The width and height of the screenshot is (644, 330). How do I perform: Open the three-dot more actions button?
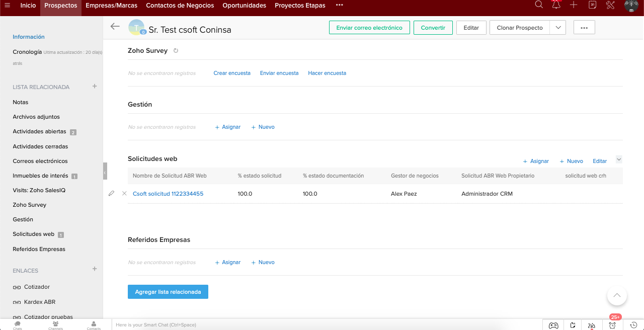coord(584,28)
